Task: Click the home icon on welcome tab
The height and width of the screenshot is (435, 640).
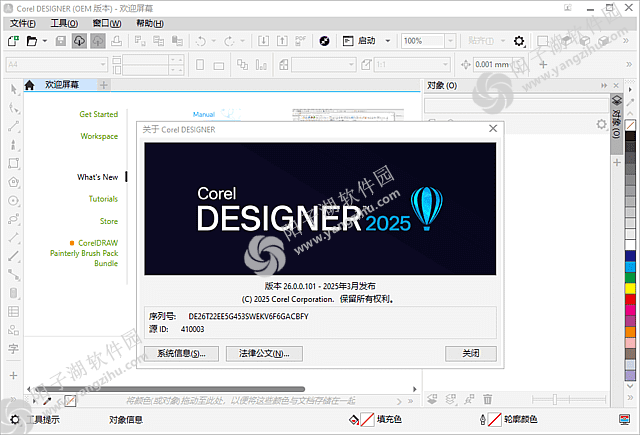Action: [x=29, y=85]
